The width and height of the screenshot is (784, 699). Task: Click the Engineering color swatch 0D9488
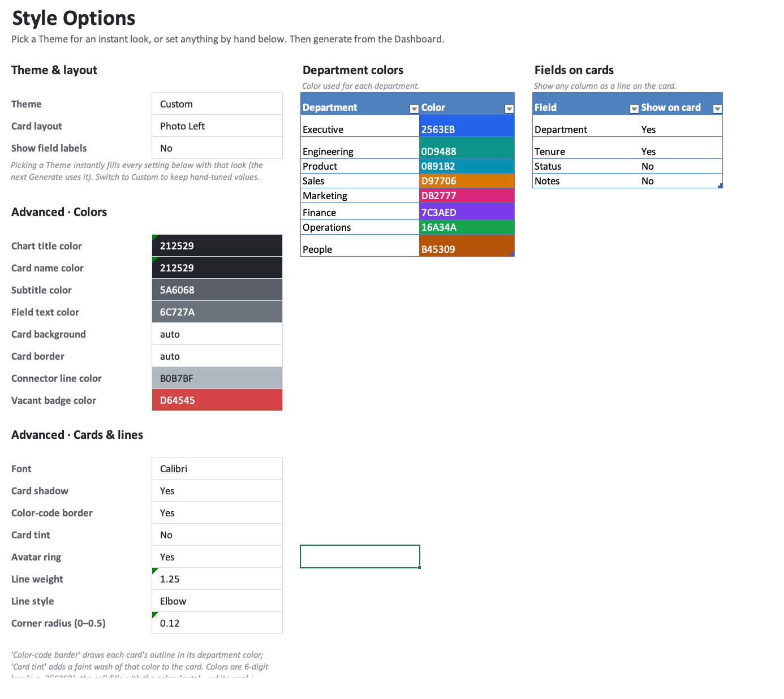coord(467,148)
